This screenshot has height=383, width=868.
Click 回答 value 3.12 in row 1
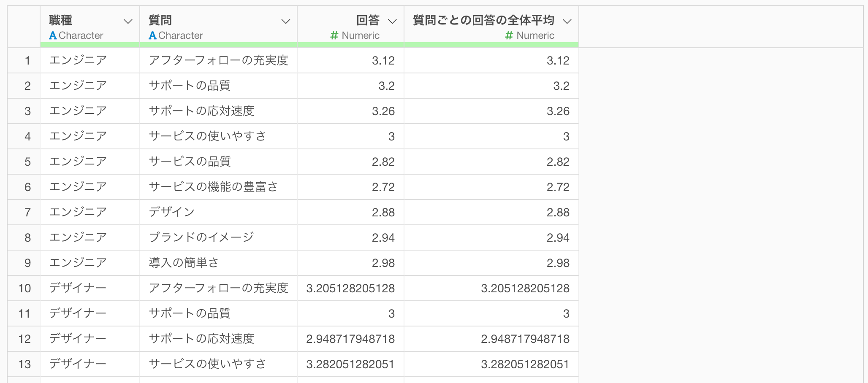(383, 60)
